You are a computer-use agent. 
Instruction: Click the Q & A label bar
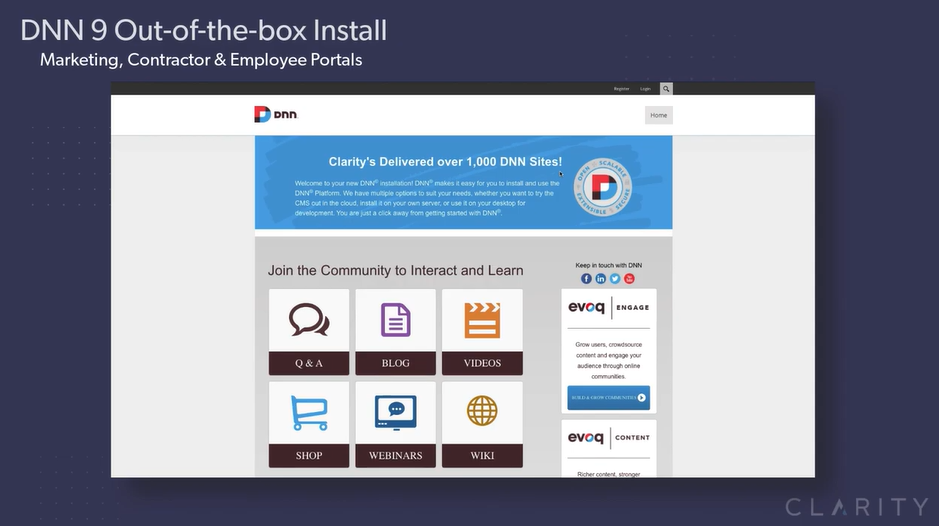click(309, 363)
